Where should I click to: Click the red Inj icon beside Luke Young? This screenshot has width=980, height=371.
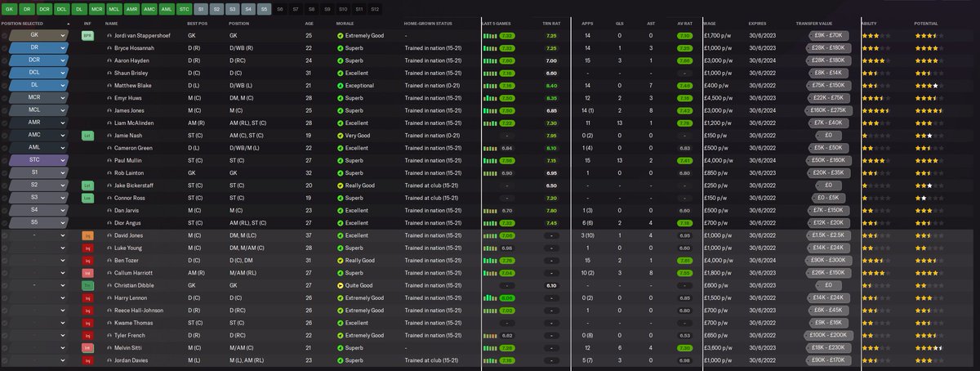[87, 248]
